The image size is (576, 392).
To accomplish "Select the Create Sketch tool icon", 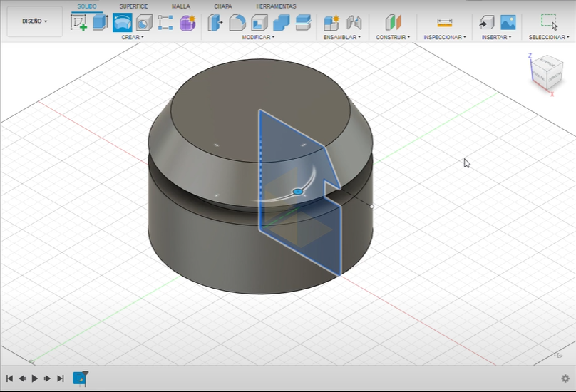I will click(78, 22).
